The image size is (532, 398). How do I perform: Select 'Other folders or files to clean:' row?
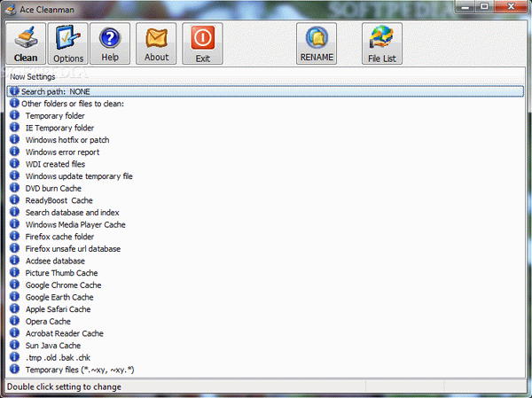pyautogui.click(x=265, y=104)
